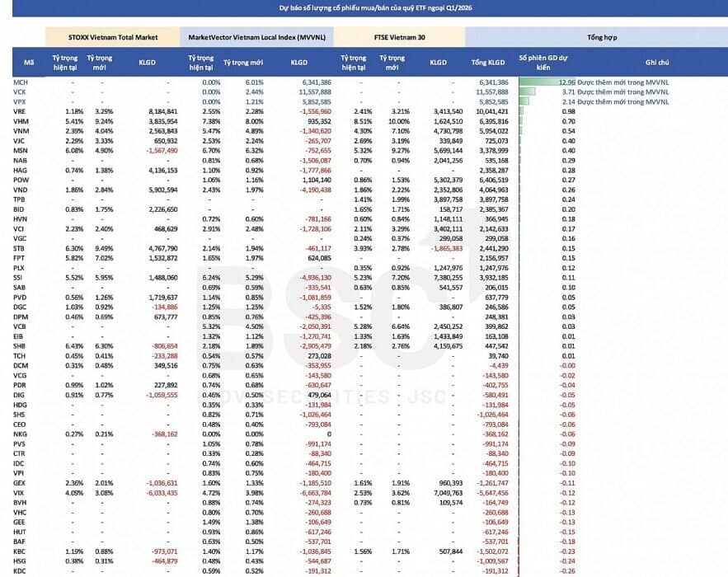Click the 12.96 trading sessions value

pyautogui.click(x=567, y=82)
